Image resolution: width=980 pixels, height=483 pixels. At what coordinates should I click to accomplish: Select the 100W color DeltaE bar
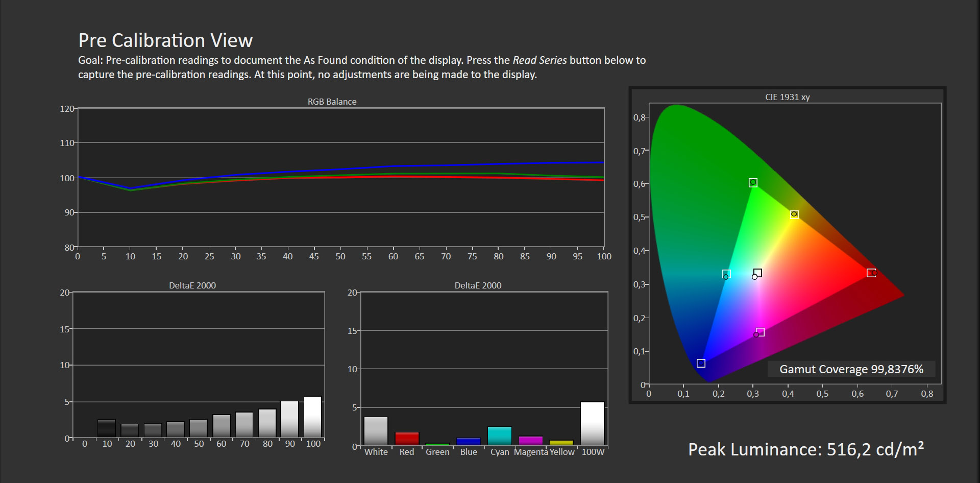point(593,424)
